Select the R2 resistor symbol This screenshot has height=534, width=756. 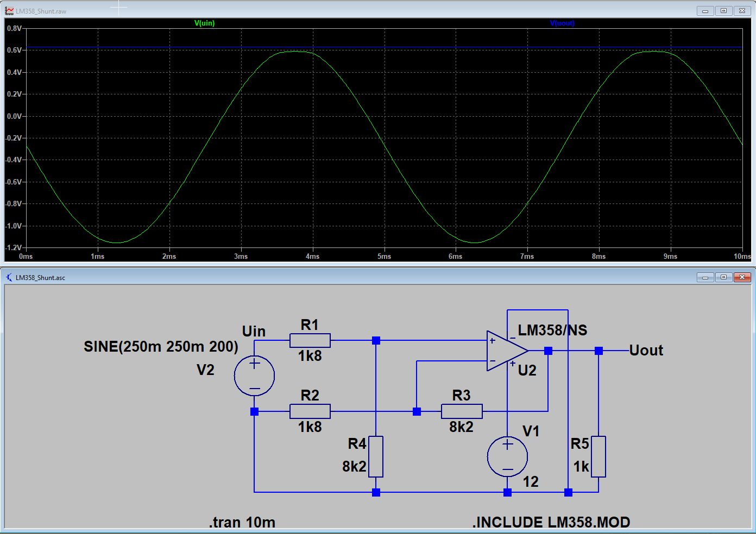point(310,411)
